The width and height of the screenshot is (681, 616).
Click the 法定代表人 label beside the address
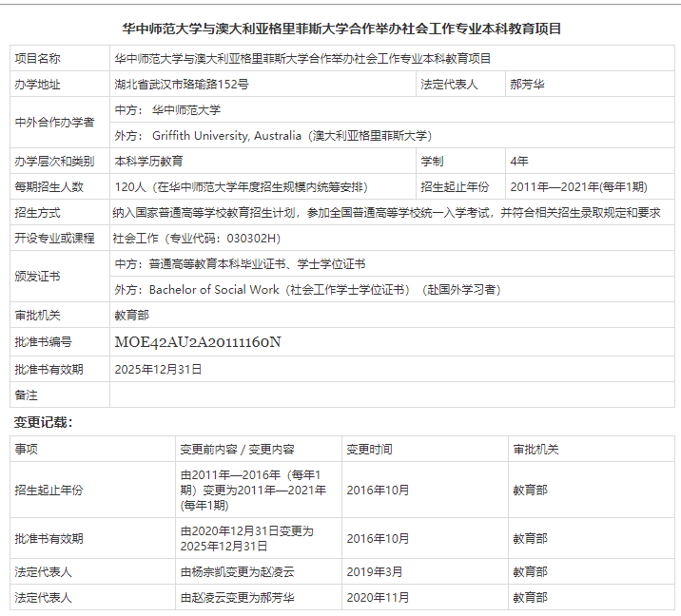coord(449,85)
